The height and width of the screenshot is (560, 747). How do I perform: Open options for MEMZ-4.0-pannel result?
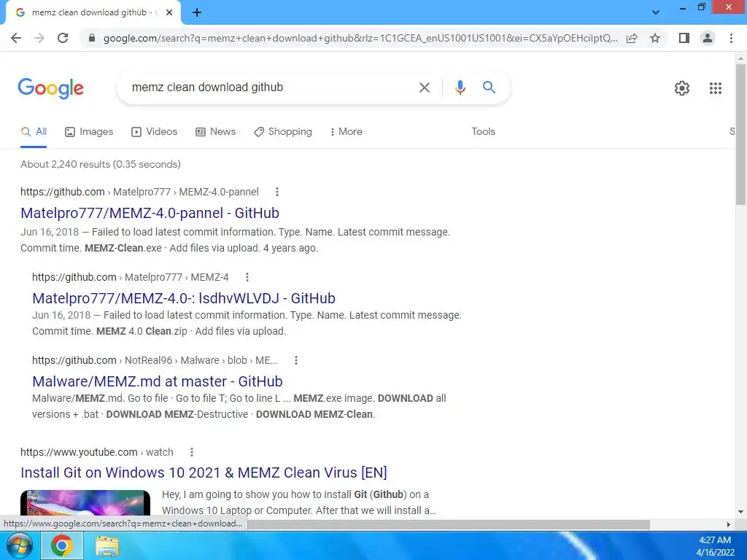point(276,192)
